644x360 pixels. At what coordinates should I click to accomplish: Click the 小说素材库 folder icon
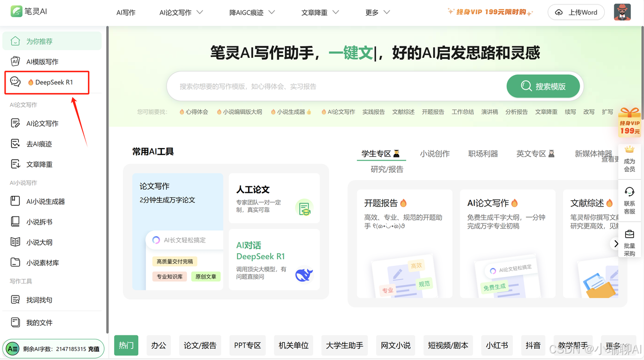pyautogui.click(x=16, y=262)
